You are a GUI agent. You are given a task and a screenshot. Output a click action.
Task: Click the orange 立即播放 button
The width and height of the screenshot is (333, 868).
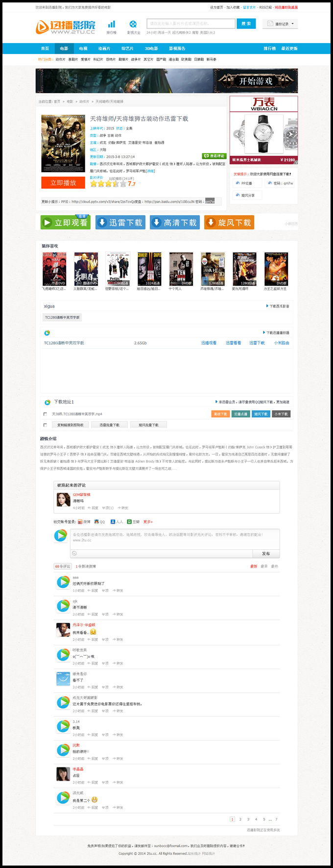[x=63, y=182]
